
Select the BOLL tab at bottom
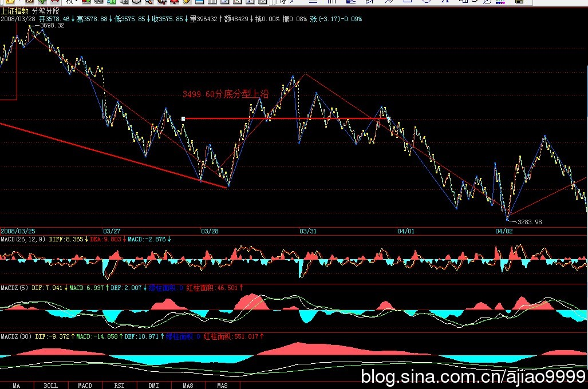point(50,386)
